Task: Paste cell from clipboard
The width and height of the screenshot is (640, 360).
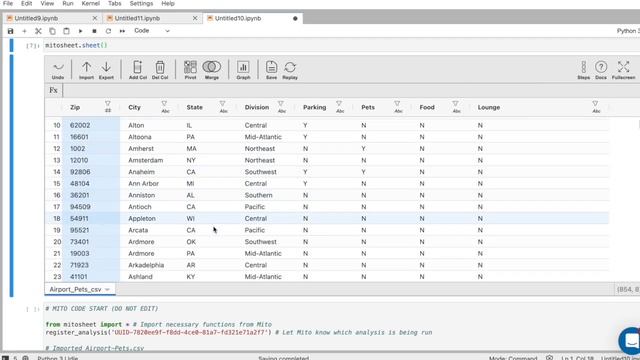Action: [x=66, y=31]
